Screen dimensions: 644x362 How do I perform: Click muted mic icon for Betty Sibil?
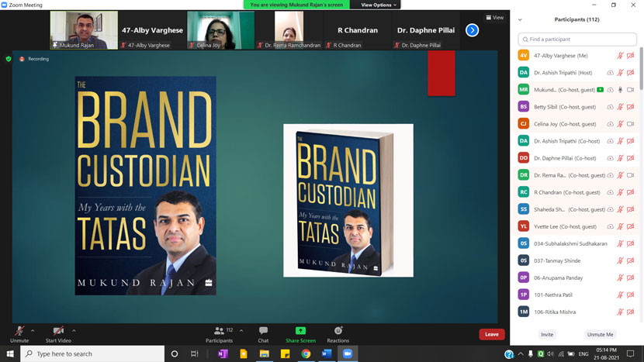tap(620, 107)
